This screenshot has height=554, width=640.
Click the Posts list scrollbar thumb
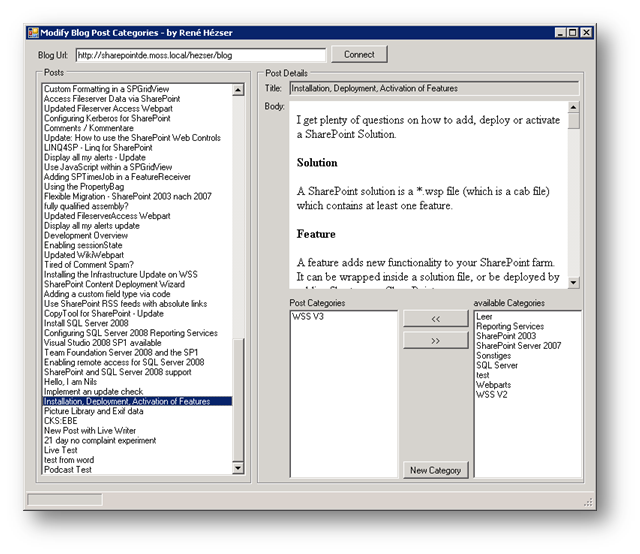point(238,400)
